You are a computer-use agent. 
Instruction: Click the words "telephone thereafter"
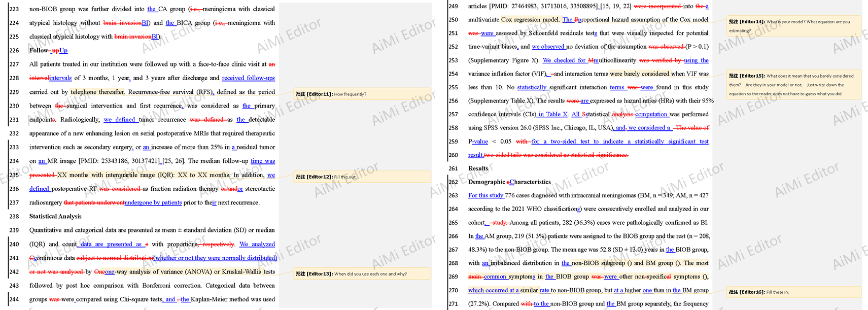97,92
